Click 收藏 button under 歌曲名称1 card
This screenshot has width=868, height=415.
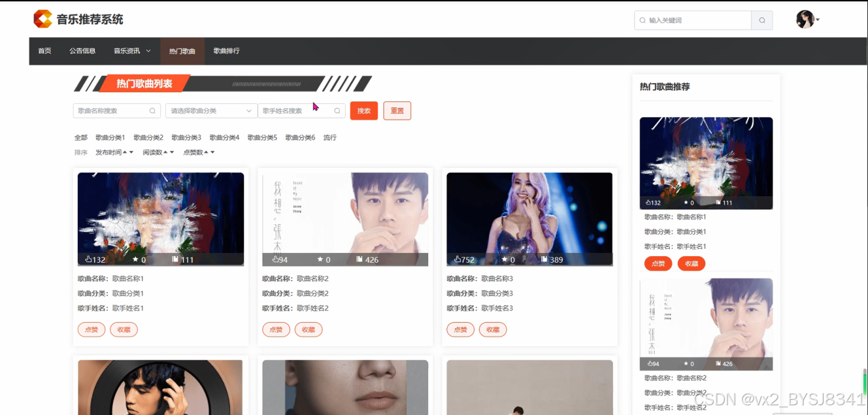(124, 329)
